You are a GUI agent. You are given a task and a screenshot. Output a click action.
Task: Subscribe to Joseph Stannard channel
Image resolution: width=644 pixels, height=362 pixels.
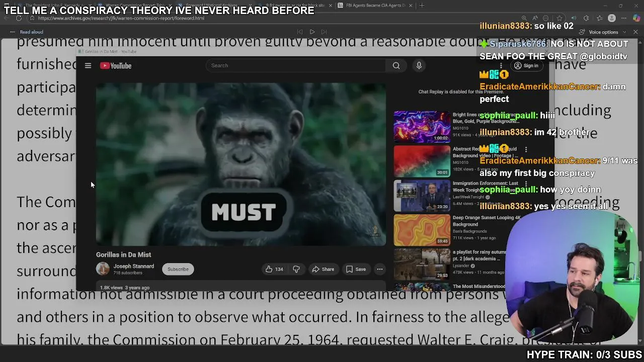pos(178,269)
